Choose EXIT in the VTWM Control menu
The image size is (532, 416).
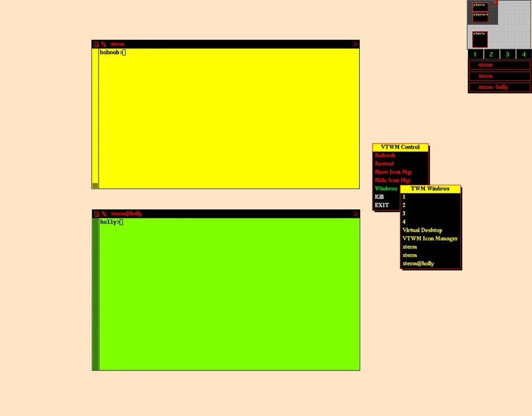(386, 205)
